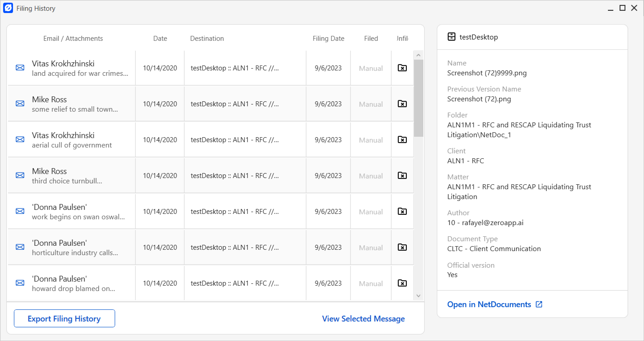Click the vertical scrollbar thumb in filing list
Viewport: 644px width, 341px height.
[418, 98]
